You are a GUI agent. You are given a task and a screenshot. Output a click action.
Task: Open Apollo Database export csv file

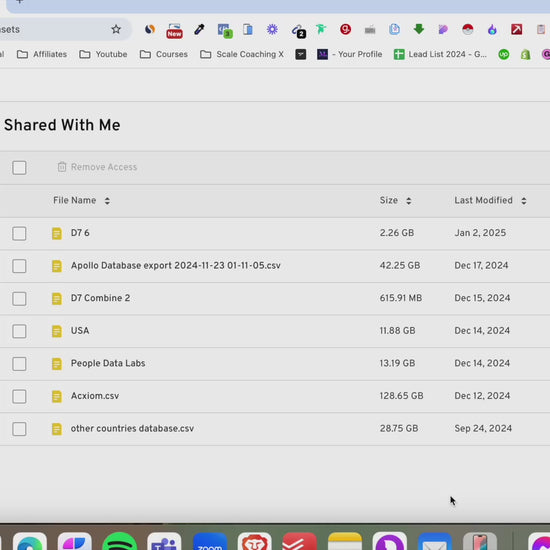click(176, 266)
